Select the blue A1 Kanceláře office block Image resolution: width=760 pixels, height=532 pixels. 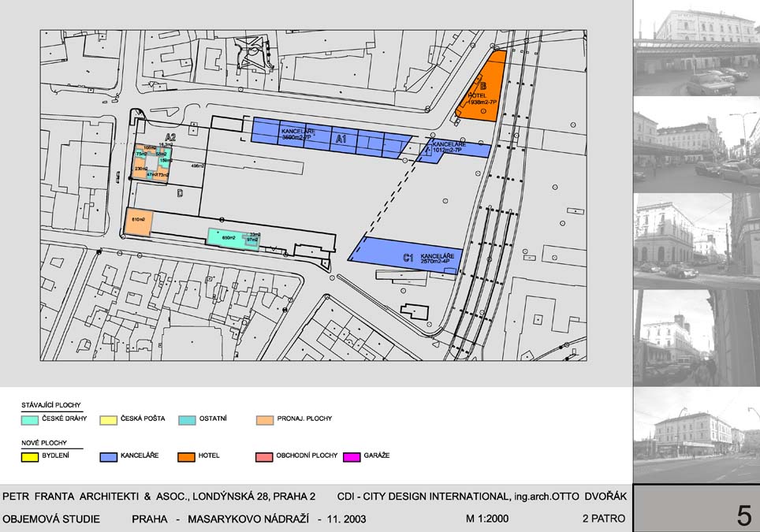click(331, 140)
